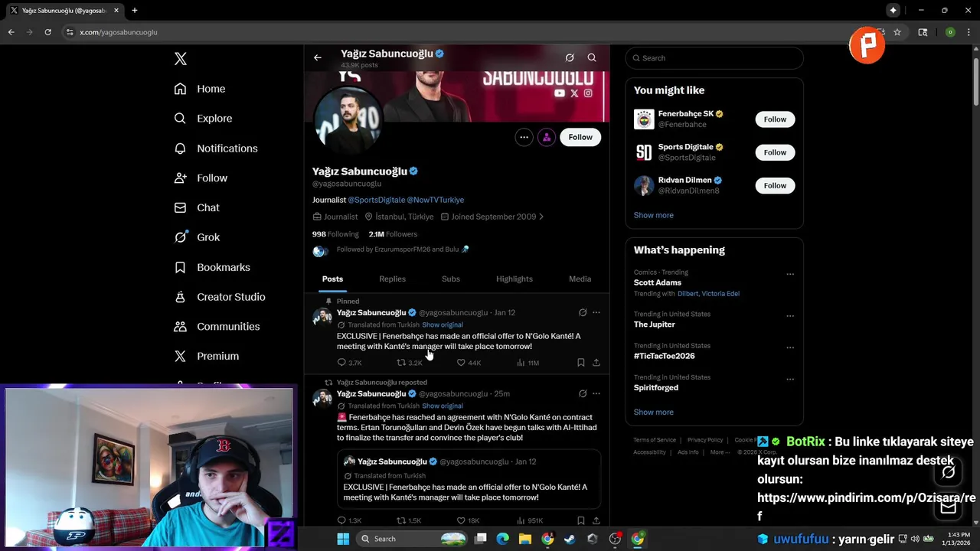Image resolution: width=980 pixels, height=551 pixels.
Task: Click Grok icon on 25m post
Action: (583, 393)
